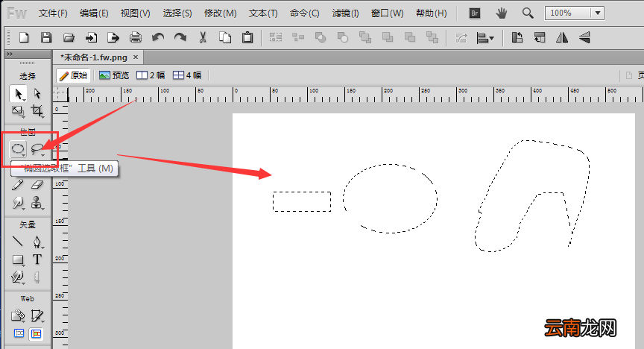
Task: Select the Subselection tool
Action: tap(37, 94)
